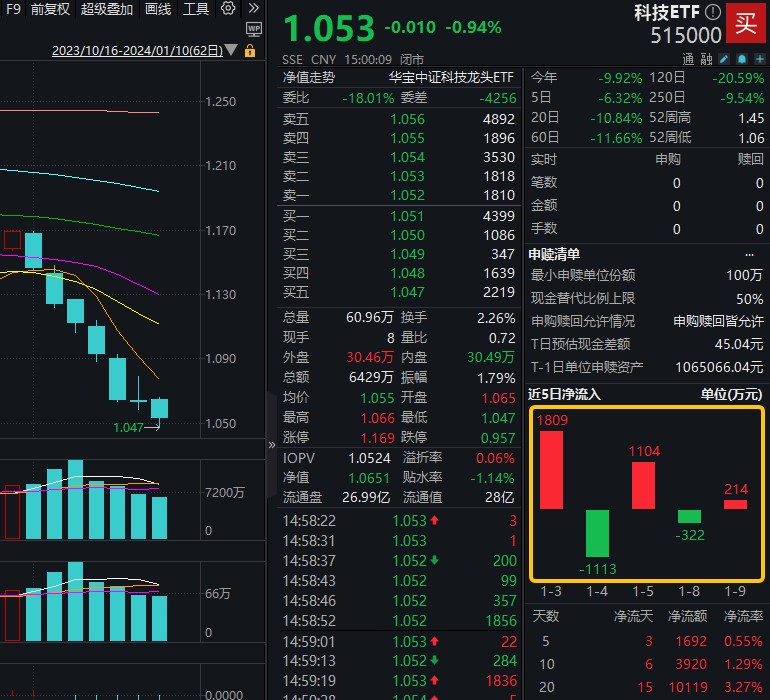The height and width of the screenshot is (700, 770).
Task: Click 52周高 value 1.45
Action: (751, 118)
